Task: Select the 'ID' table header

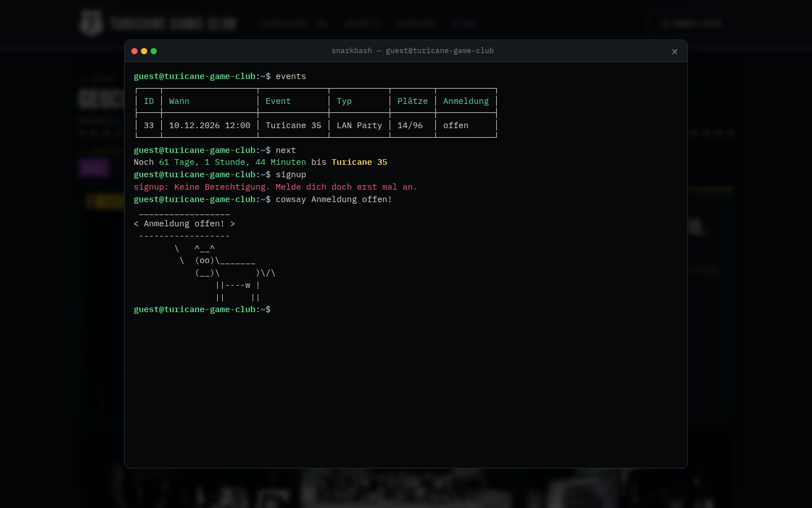Action: (x=149, y=101)
